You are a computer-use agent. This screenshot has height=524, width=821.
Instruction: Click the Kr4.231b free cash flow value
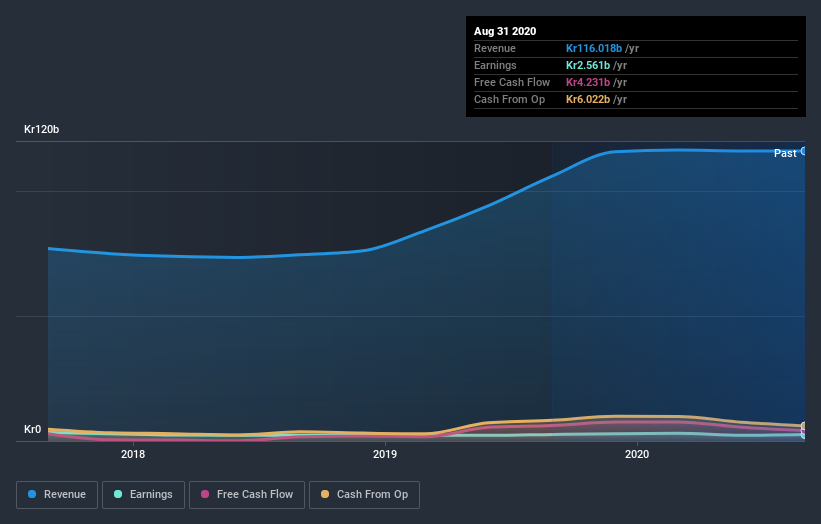588,82
